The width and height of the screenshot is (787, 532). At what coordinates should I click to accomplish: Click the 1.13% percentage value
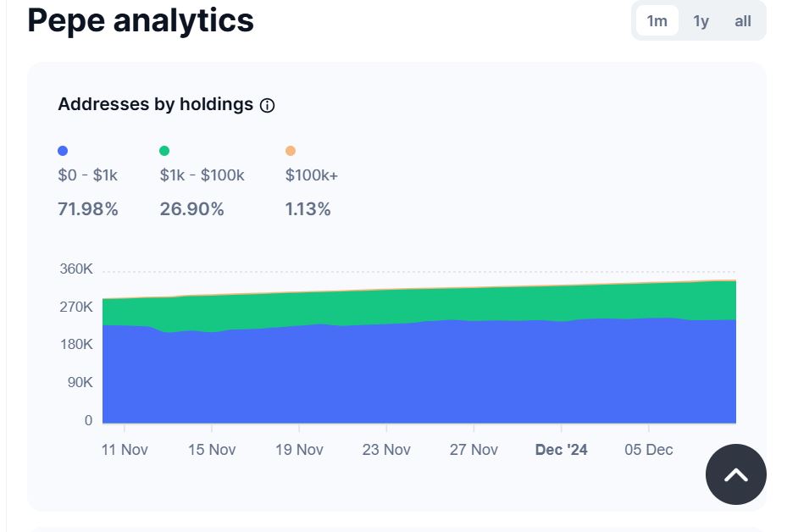[308, 209]
